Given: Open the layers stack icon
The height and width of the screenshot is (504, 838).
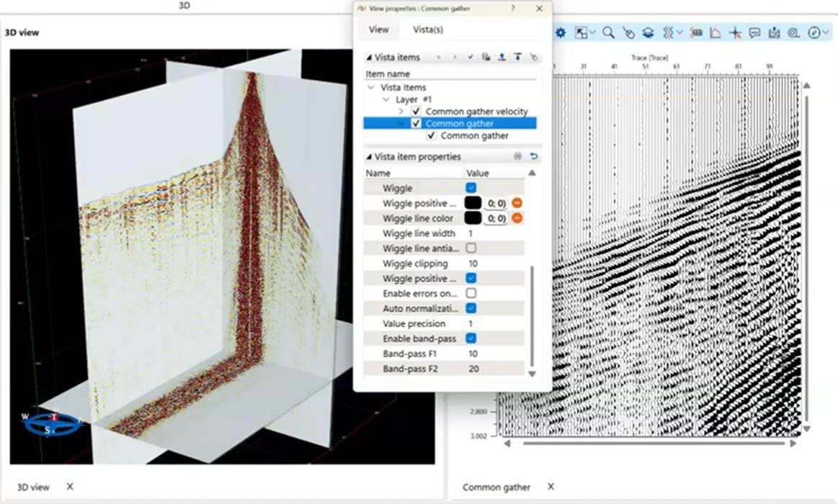Looking at the screenshot, I should 648,33.
